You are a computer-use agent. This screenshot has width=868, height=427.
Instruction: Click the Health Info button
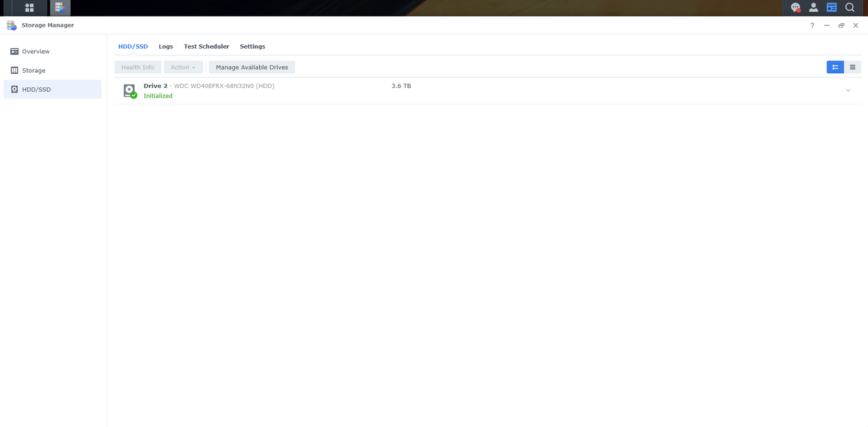(x=138, y=67)
